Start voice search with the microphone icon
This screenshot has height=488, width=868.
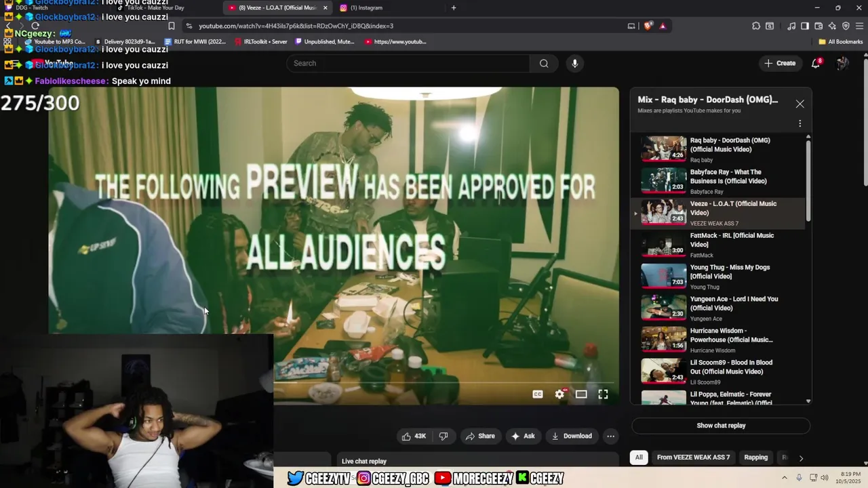(574, 63)
